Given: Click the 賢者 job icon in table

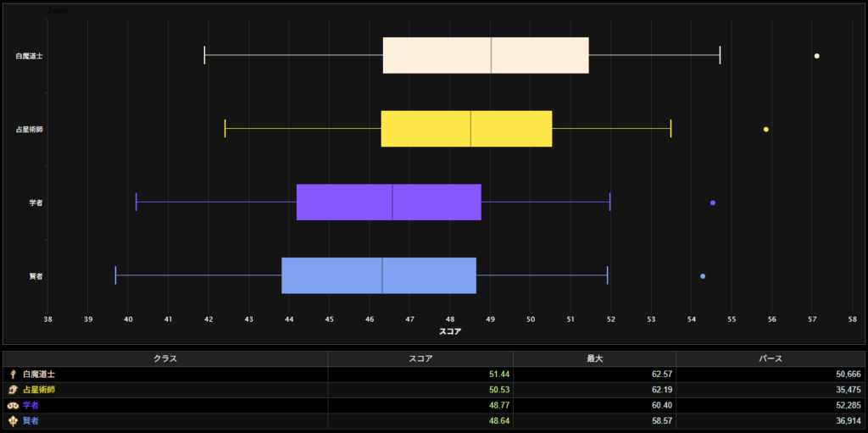Looking at the screenshot, I should [13, 420].
